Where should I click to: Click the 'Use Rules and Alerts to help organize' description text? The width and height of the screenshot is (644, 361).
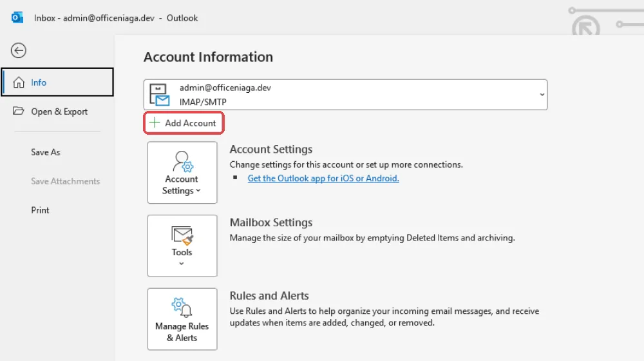pyautogui.click(x=384, y=317)
